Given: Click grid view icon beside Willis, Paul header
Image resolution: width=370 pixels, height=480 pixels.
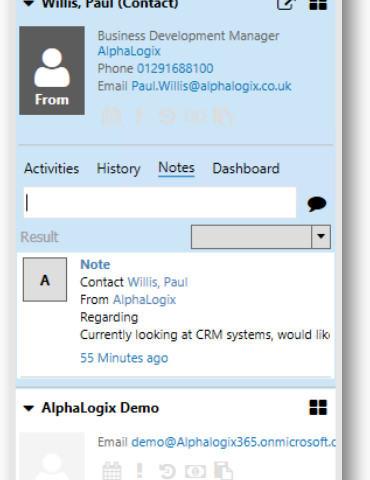Looking at the screenshot, I should [x=318, y=4].
